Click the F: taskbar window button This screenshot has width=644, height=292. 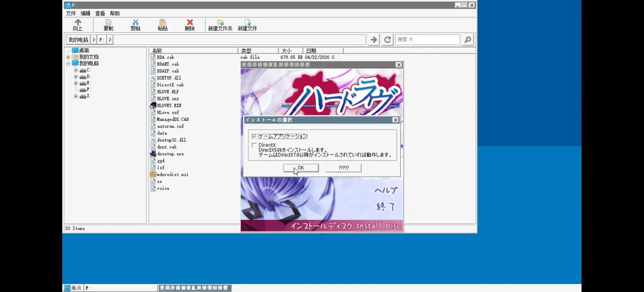(x=120, y=288)
